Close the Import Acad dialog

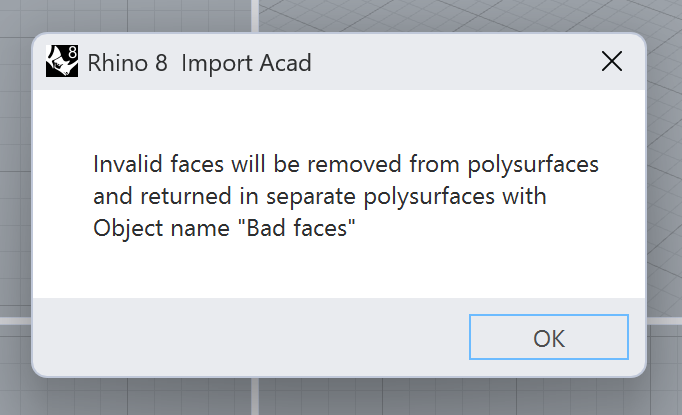pyautogui.click(x=611, y=63)
